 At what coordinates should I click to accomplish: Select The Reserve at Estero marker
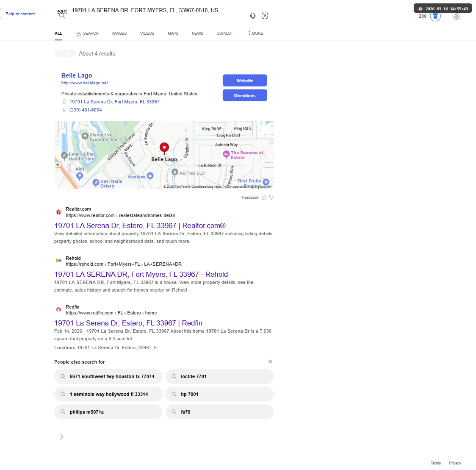pos(226,154)
